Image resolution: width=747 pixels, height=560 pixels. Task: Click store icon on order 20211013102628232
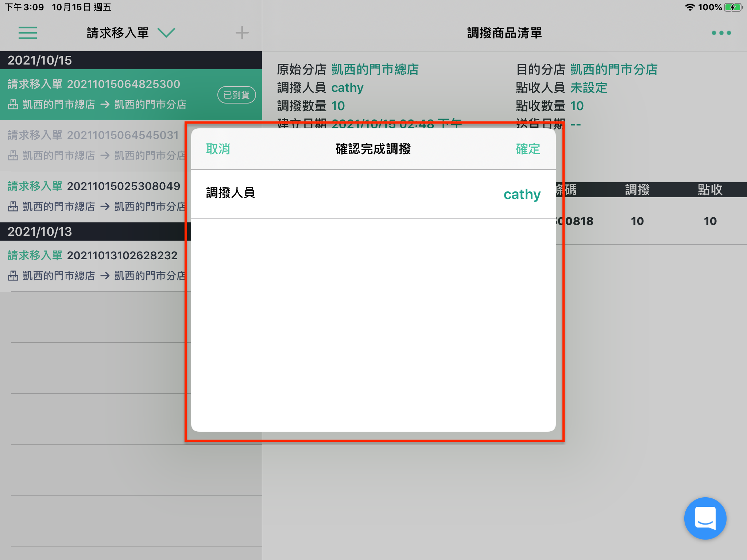[x=13, y=276]
